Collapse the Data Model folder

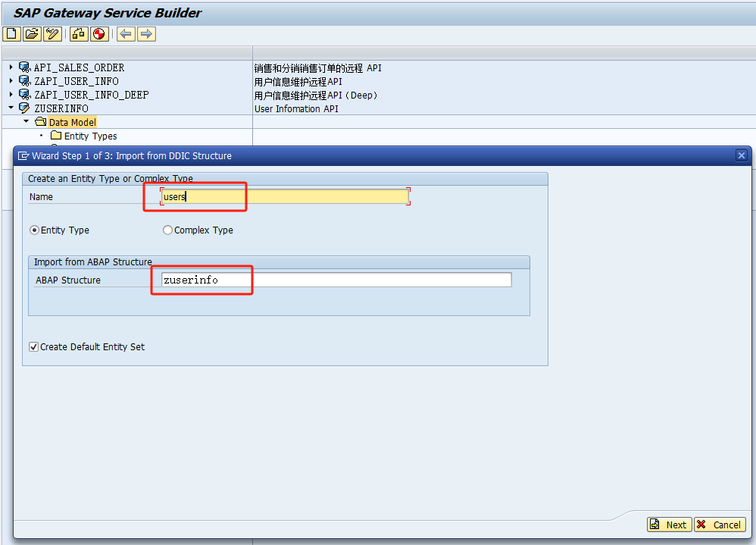tap(27, 121)
